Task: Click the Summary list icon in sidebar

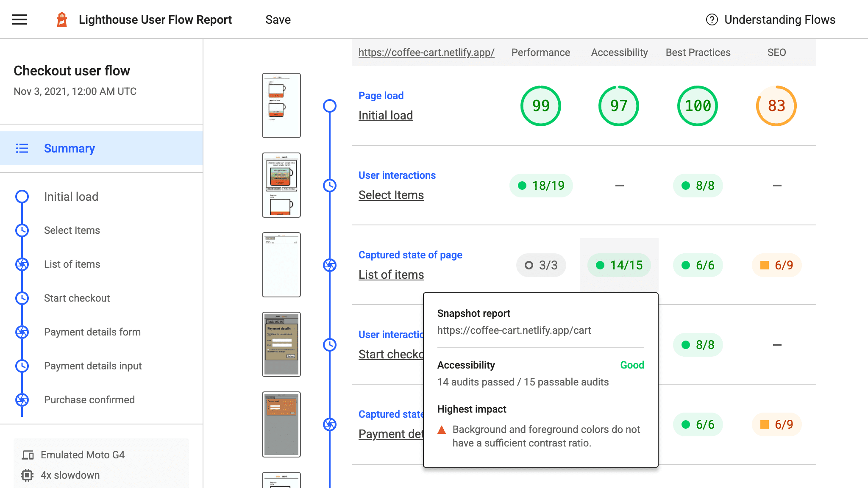Action: [x=22, y=148]
